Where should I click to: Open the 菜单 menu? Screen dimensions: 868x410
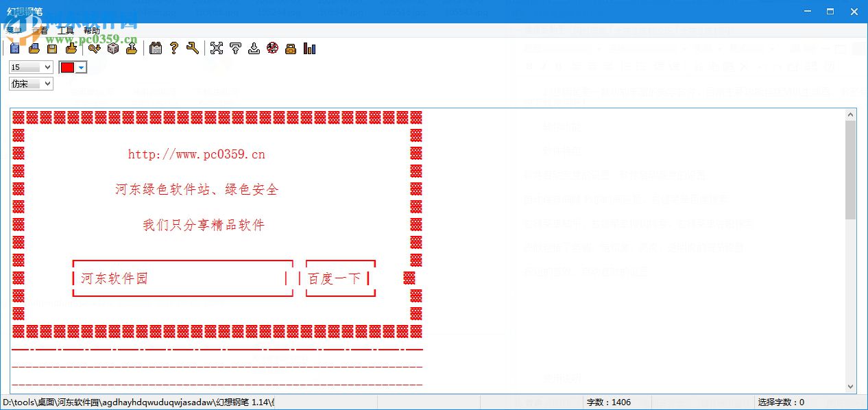14,30
